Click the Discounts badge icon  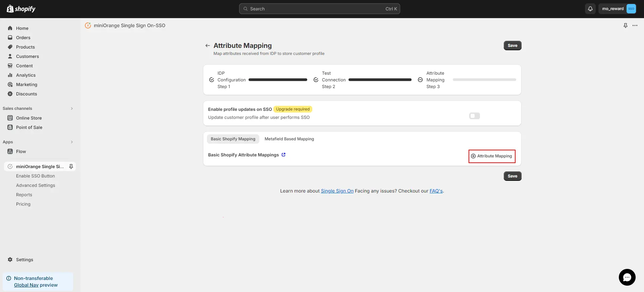click(x=10, y=94)
